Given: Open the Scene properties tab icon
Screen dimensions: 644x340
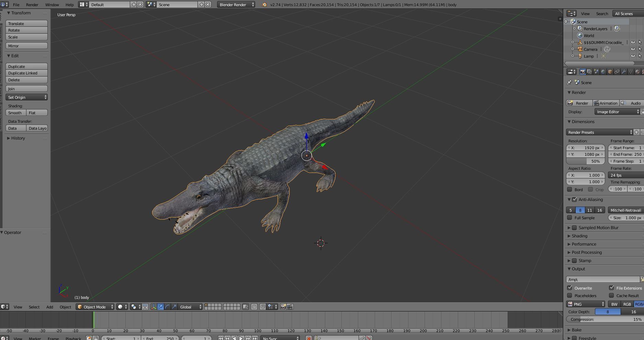Looking at the screenshot, I should point(596,72).
